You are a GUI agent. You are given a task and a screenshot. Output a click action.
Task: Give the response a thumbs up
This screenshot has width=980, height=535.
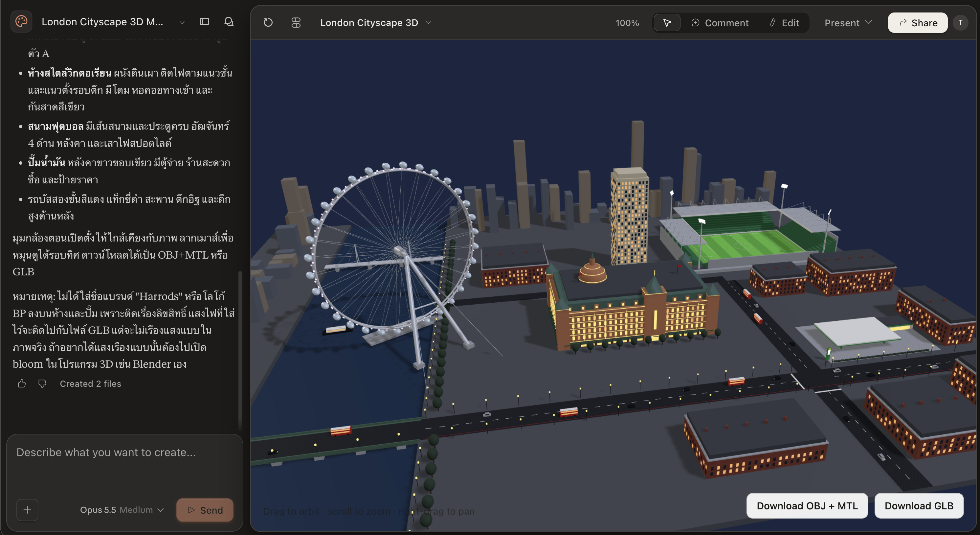[x=22, y=384]
